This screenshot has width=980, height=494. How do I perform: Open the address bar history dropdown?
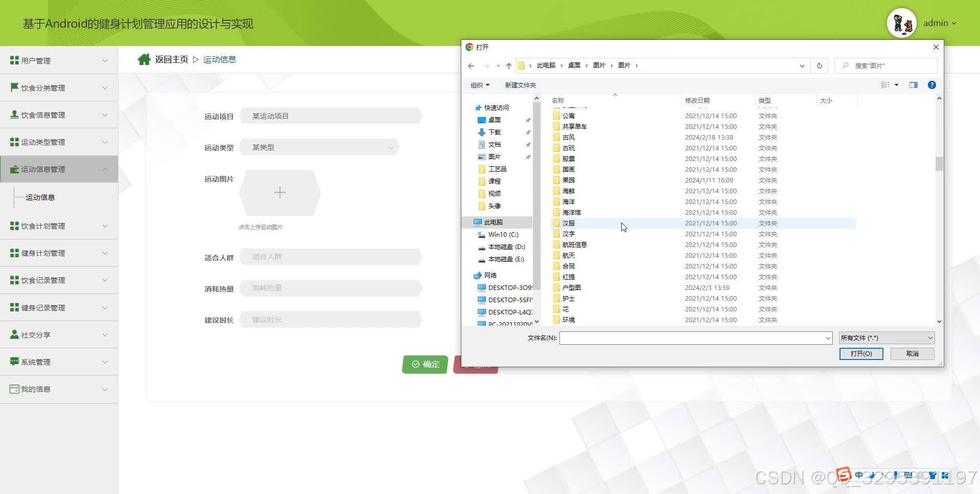click(x=802, y=65)
